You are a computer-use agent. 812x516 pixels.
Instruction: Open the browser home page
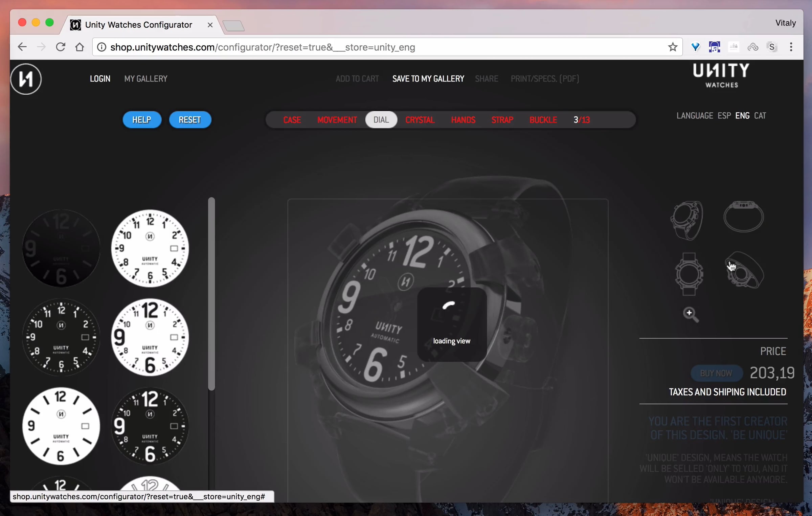(x=80, y=47)
